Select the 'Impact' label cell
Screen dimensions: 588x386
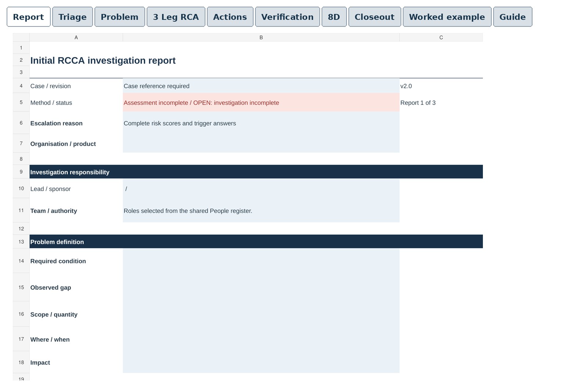76,362
